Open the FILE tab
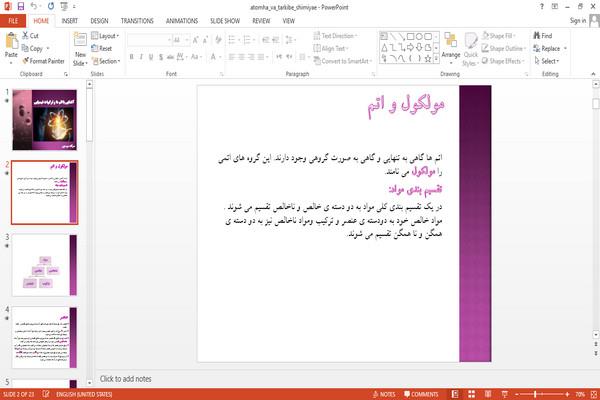The height and width of the screenshot is (400, 600). pyautogui.click(x=13, y=21)
